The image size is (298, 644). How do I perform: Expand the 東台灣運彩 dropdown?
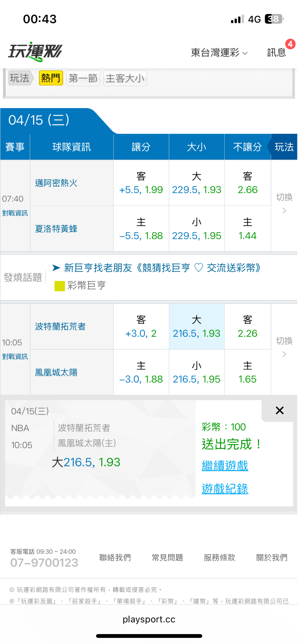219,52
